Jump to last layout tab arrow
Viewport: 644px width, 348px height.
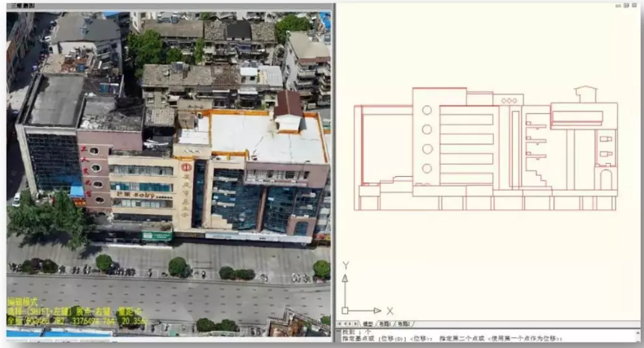coord(357,324)
